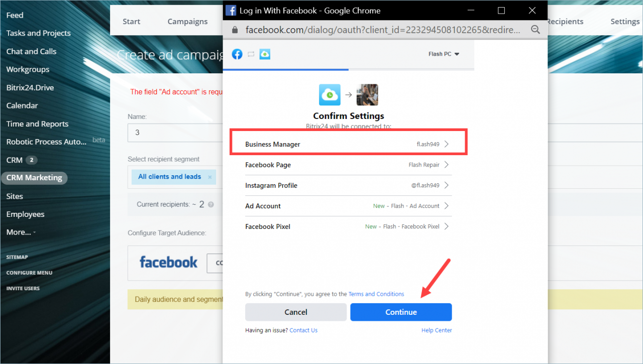Image resolution: width=643 pixels, height=364 pixels.
Task: Click the Facebook logo in dialog header
Action: pyautogui.click(x=237, y=54)
